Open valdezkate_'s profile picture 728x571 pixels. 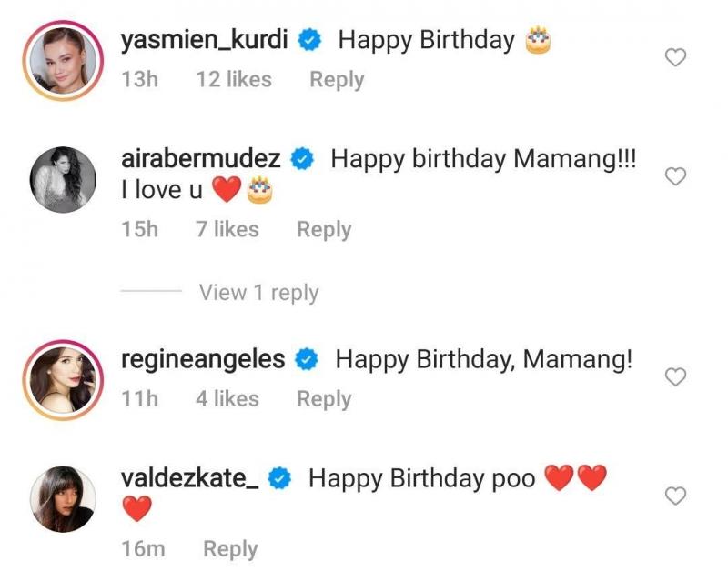click(63, 499)
